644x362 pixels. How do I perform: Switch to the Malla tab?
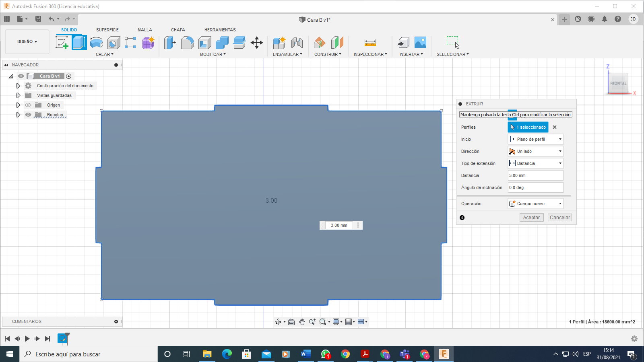coord(145,30)
